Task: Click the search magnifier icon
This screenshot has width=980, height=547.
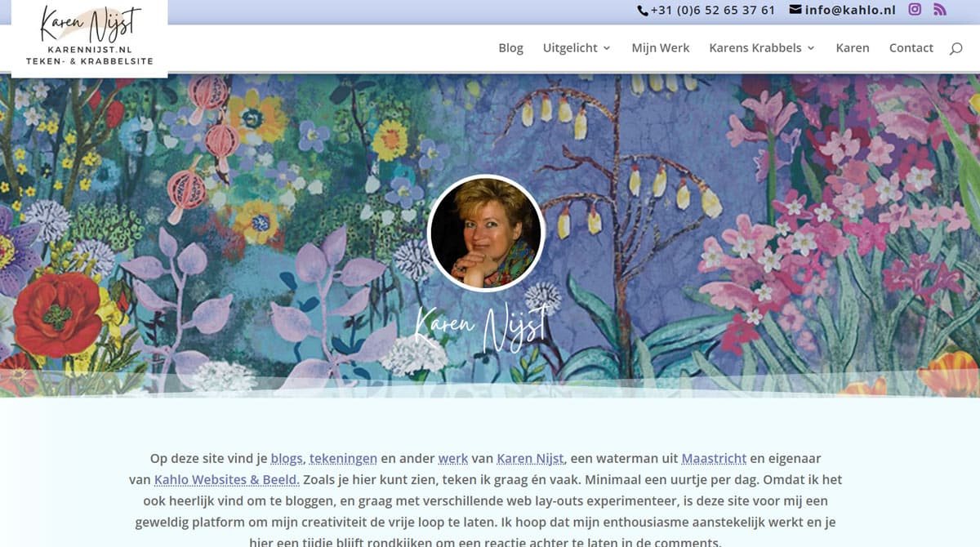Action: 955,48
